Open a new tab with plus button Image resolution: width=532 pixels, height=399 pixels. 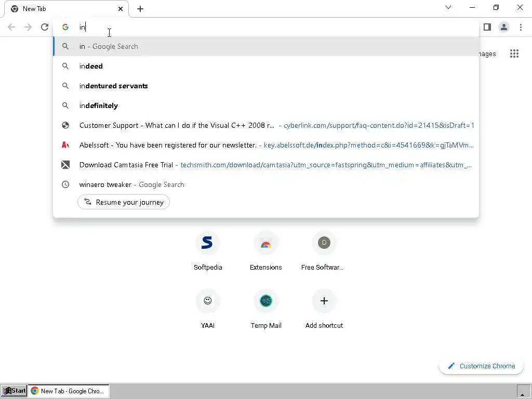tap(140, 9)
